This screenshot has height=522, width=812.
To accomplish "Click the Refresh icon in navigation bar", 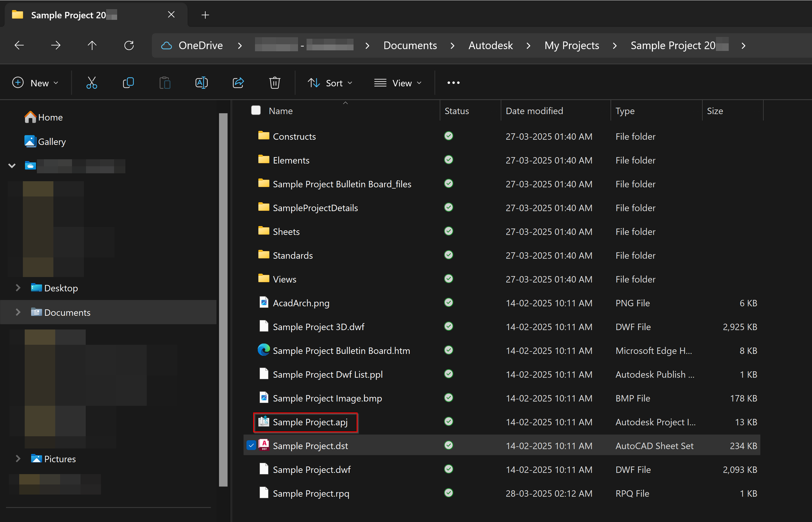I will (129, 45).
